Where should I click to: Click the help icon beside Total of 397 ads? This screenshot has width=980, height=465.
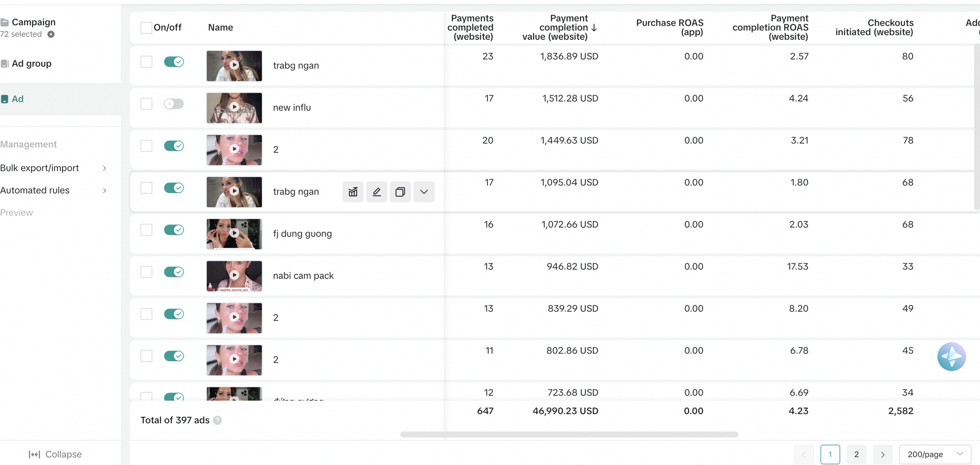(217, 420)
